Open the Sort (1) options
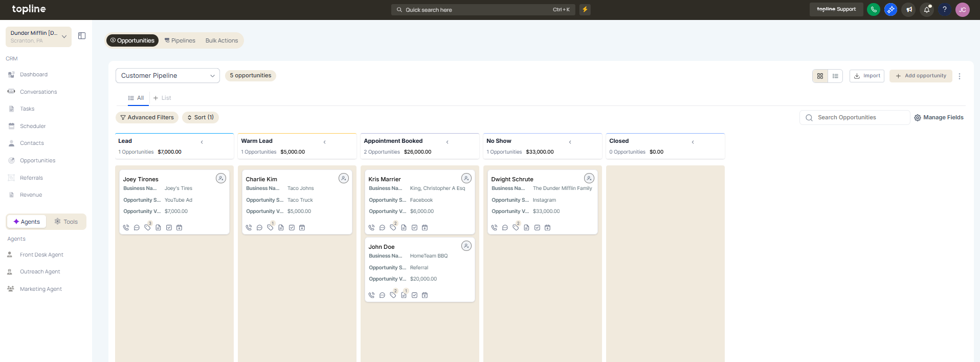Image resolution: width=980 pixels, height=362 pixels. 201,117
